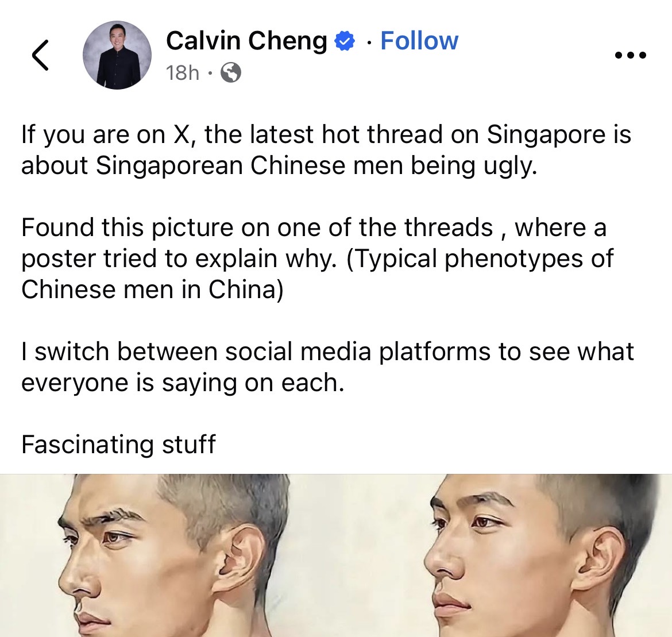Go back using the left chevron arrow
The image size is (672, 637).
click(40, 55)
